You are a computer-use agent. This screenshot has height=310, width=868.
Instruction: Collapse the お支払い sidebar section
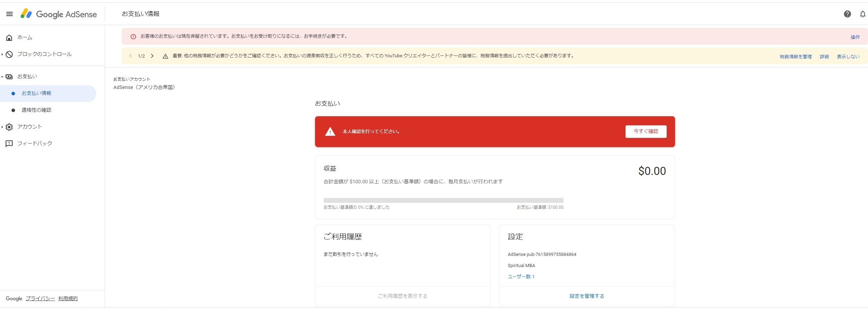tap(2, 76)
